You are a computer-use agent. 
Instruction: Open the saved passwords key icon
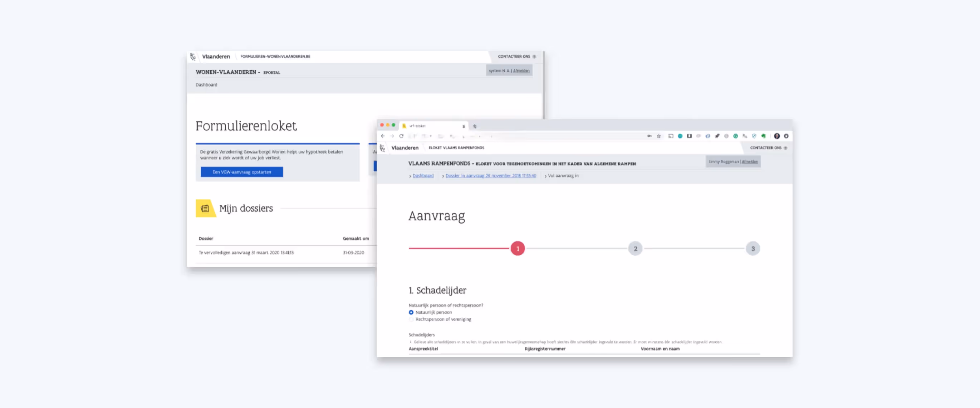pyautogui.click(x=650, y=136)
